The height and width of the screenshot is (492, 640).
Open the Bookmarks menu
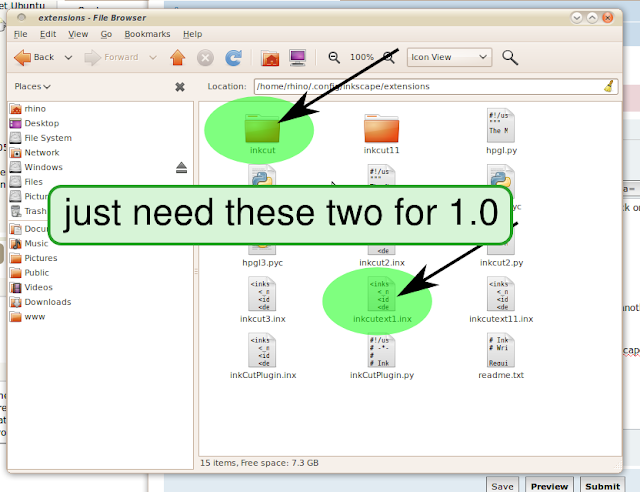[x=147, y=34]
